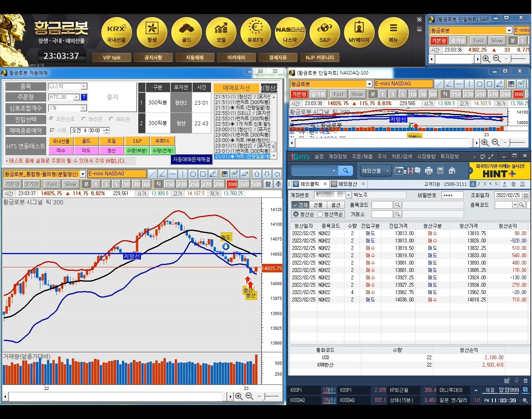
Task: Click the blue help question mark next to HTS_00
Action: 84,97
